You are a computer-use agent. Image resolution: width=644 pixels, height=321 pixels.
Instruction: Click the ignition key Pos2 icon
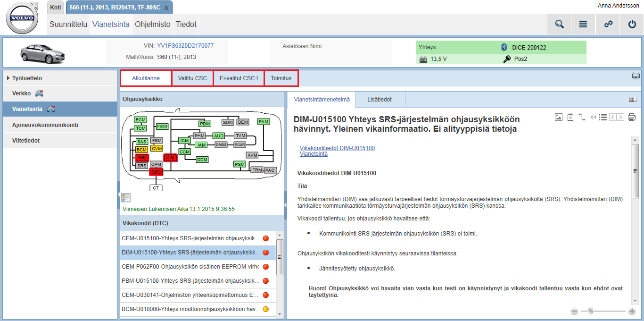click(x=507, y=59)
